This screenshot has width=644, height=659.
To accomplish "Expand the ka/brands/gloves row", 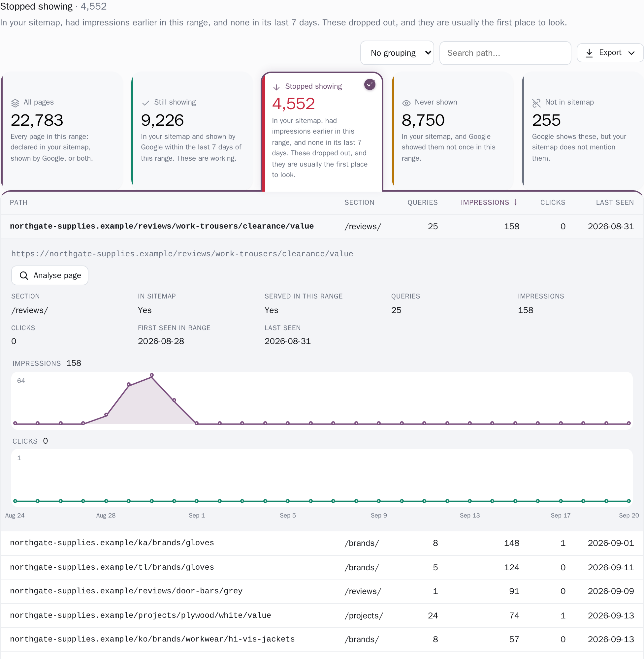I will click(x=322, y=543).
